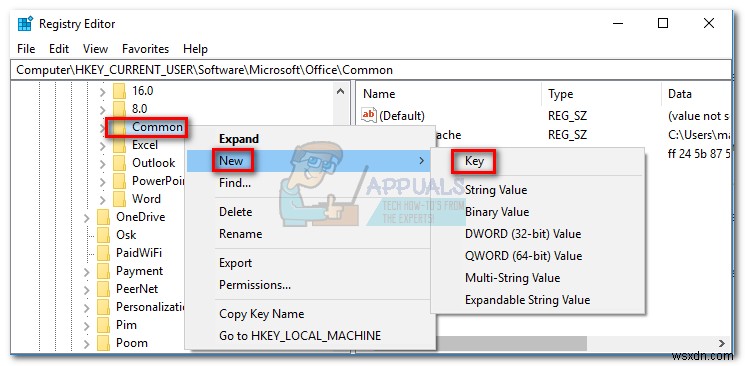Click the tree pane scroll up arrow

point(340,90)
